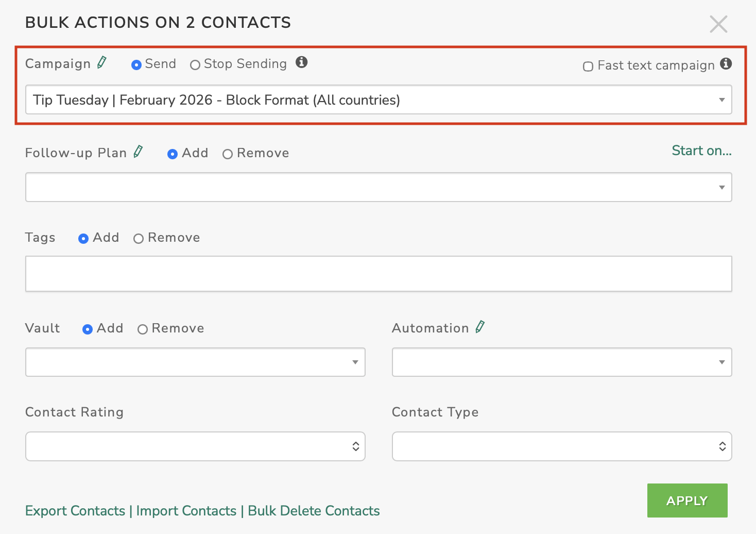Viewport: 756px width, 534px height.
Task: Select Remove radio button for Tags
Action: (x=139, y=239)
